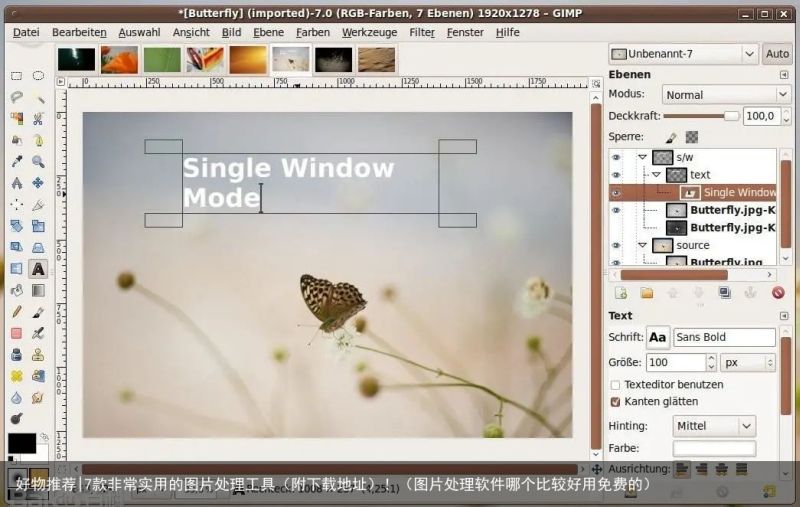
Task: Select the Free Select lasso tool
Action: [16, 97]
